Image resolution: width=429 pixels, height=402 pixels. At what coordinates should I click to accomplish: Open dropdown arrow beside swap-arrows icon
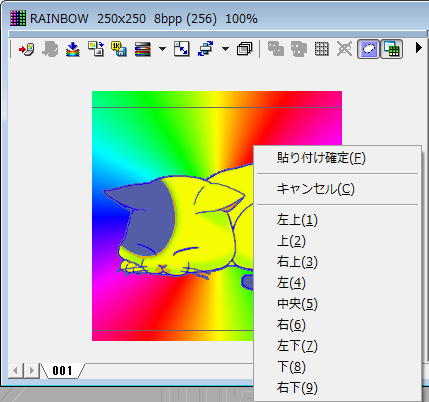(225, 49)
